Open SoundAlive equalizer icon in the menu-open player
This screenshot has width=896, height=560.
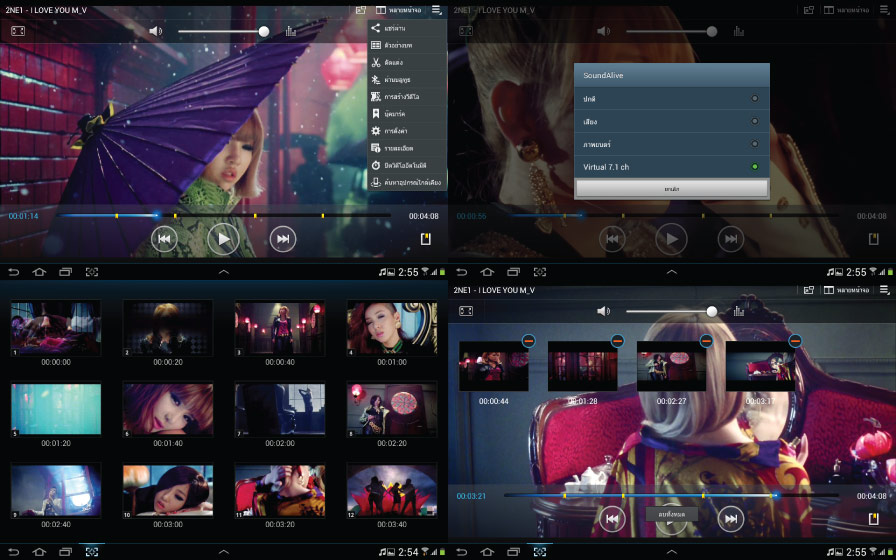[291, 31]
